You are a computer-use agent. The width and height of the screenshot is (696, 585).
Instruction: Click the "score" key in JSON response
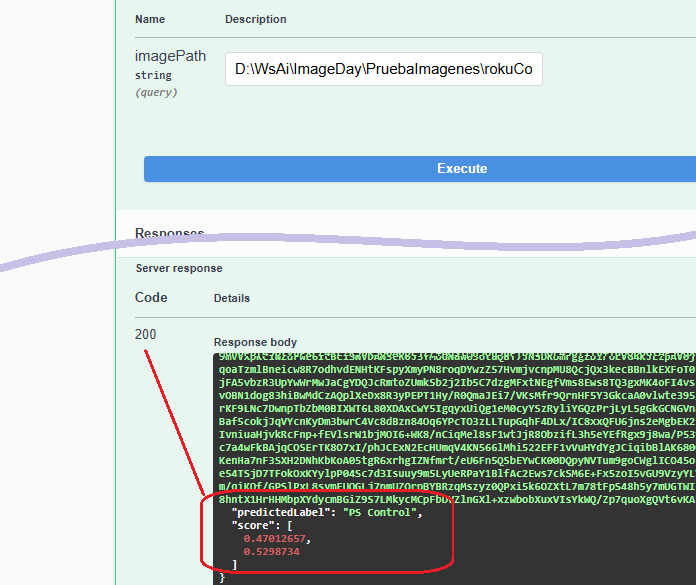pyautogui.click(x=256, y=526)
